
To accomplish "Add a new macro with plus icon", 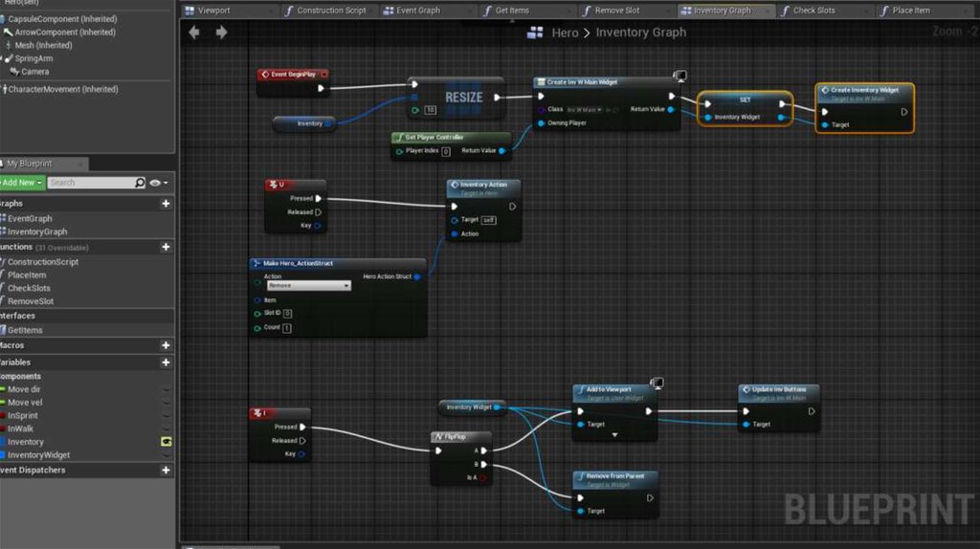I will (166, 345).
